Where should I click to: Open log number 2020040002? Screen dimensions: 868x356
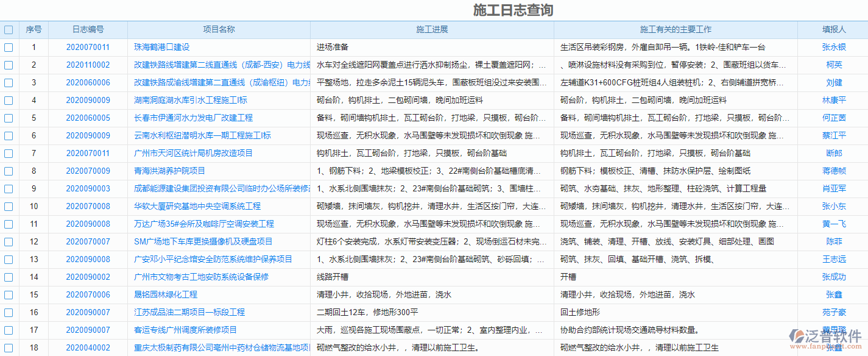(x=90, y=347)
